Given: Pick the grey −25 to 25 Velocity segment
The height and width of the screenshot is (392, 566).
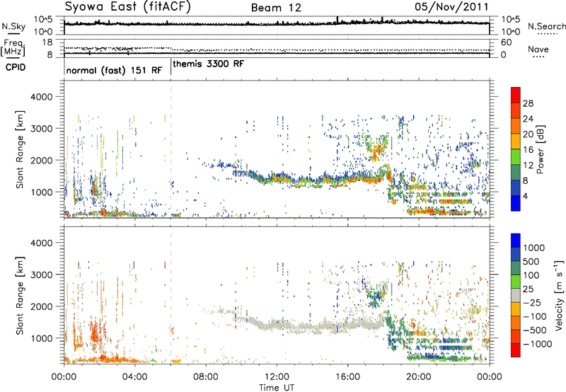Looking at the screenshot, I should (x=516, y=295).
